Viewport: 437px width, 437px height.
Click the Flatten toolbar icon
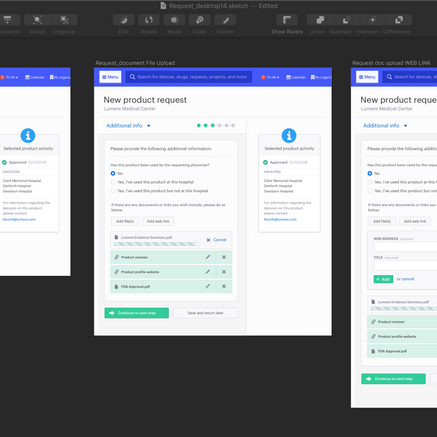225,20
